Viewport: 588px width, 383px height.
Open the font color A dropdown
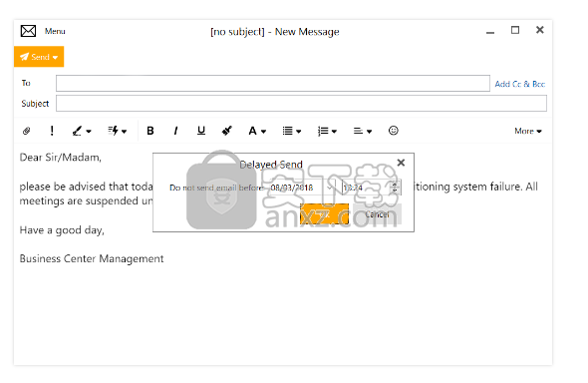pyautogui.click(x=257, y=131)
